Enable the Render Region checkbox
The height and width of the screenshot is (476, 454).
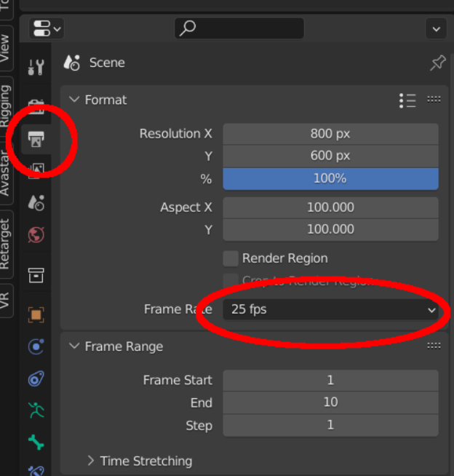pos(231,258)
